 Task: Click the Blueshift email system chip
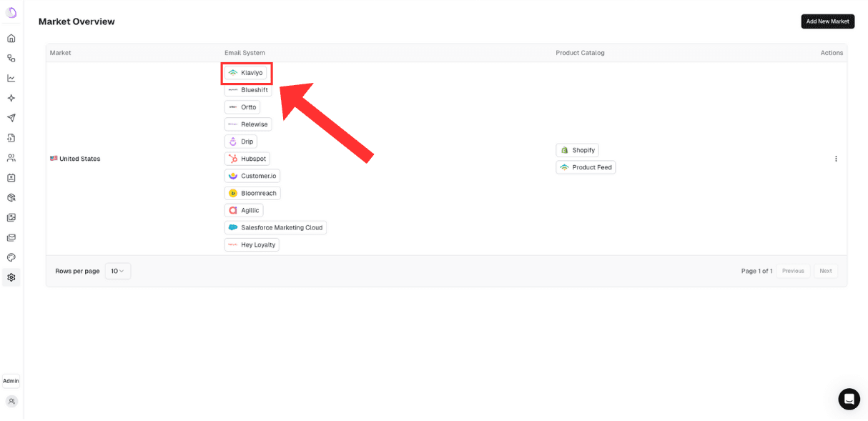pos(248,90)
